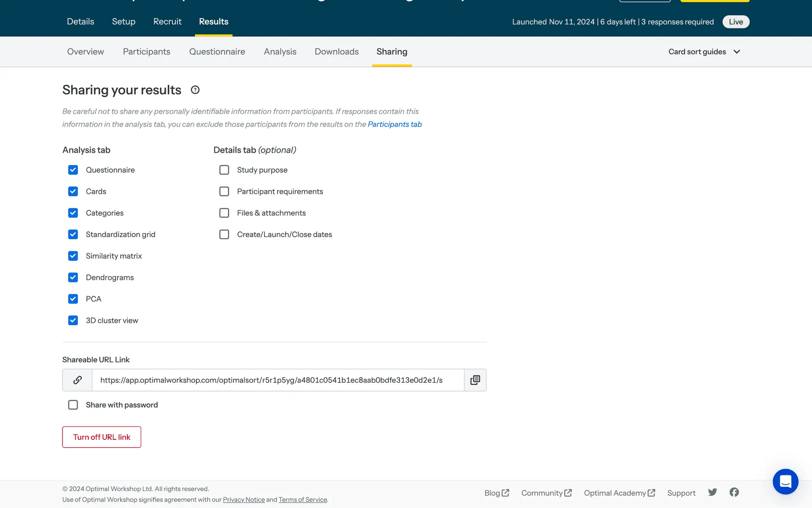This screenshot has height=508, width=812.
Task: Enable Share with password checkbox
Action: click(73, 405)
